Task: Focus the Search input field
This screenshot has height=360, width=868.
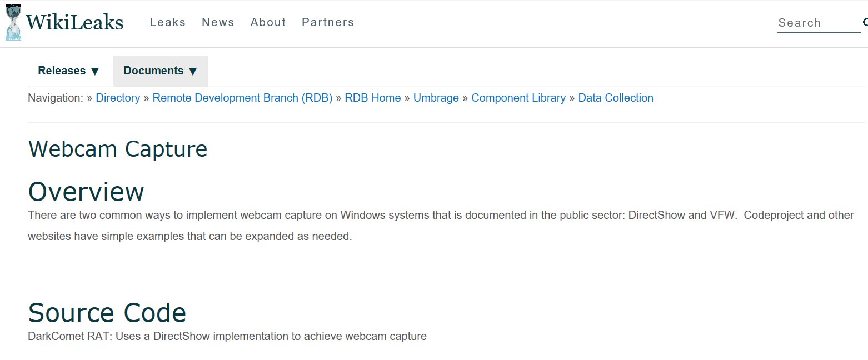Action: coord(817,23)
